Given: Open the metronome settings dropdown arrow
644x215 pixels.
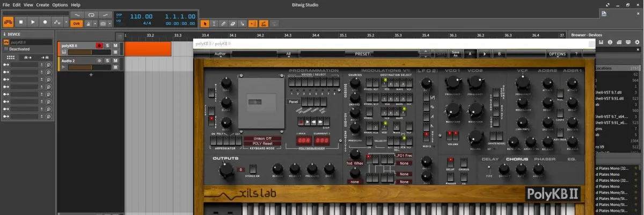Looking at the screenshot, I should coord(95,24).
